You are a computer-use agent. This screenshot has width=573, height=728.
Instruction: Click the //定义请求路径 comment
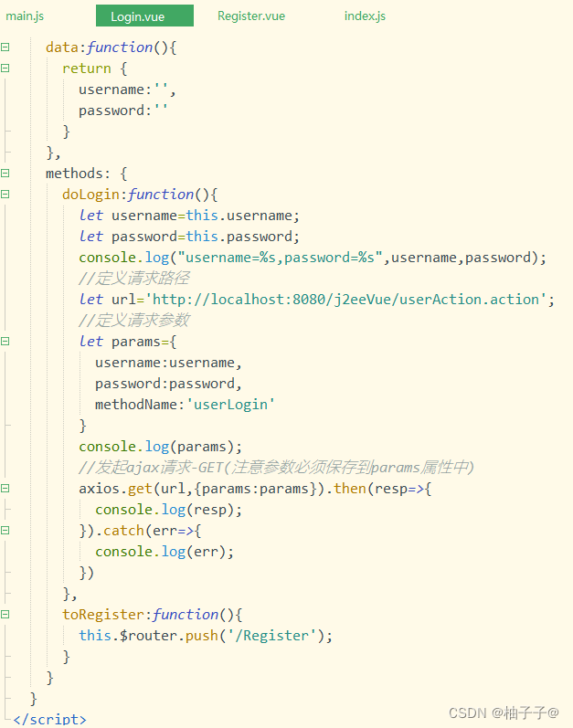click(134, 278)
